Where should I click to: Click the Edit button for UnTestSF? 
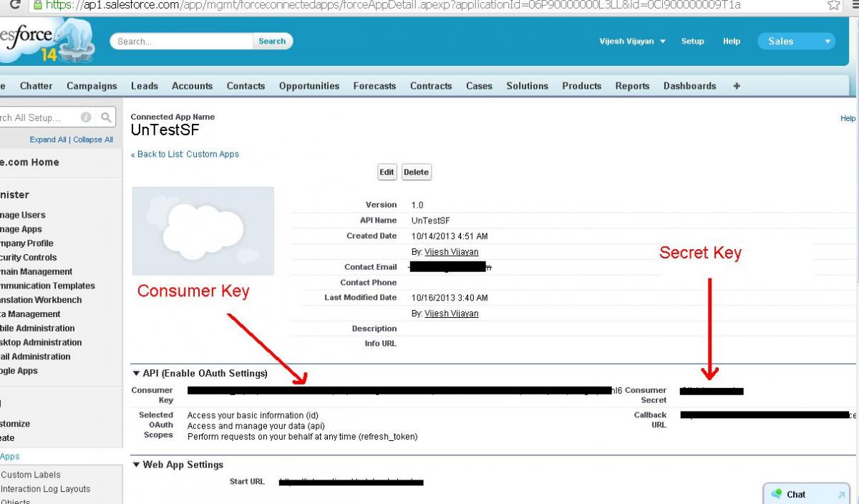tap(387, 172)
